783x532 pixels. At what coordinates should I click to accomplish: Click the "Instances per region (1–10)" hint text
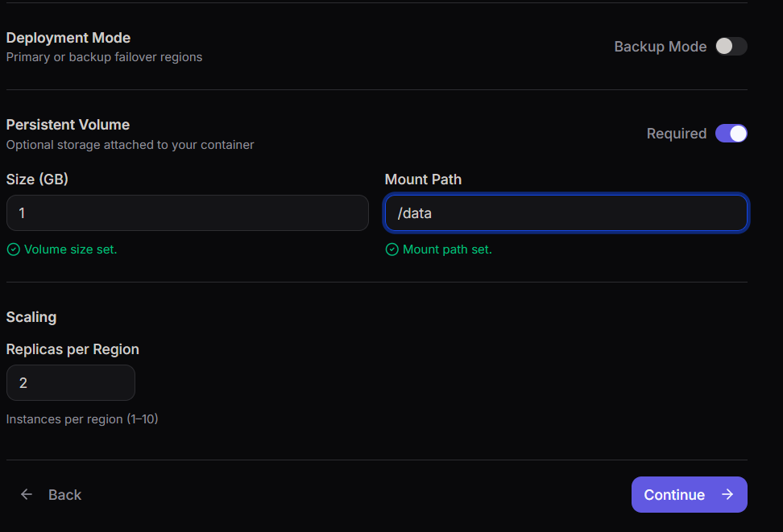[82, 419]
